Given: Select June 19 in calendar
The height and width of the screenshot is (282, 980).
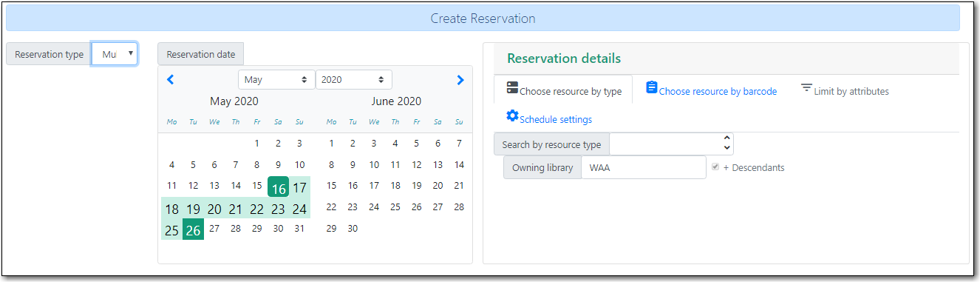Looking at the screenshot, I should coord(417,186).
